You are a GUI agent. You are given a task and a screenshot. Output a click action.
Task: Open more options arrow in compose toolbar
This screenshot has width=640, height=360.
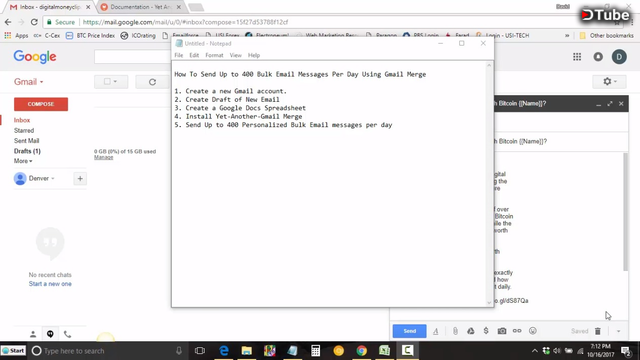[618, 331]
